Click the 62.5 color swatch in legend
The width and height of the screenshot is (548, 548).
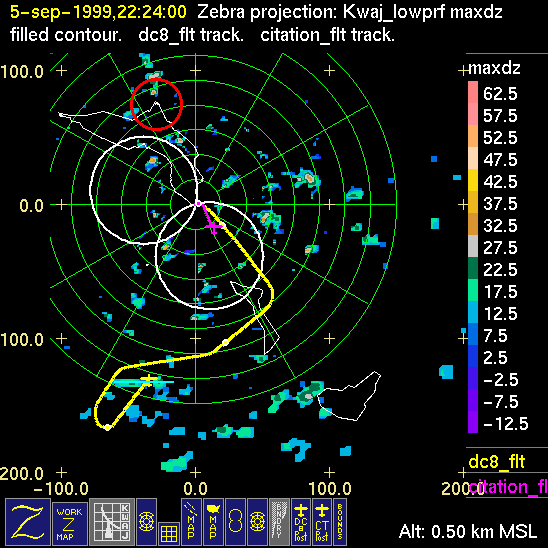pyautogui.click(x=473, y=92)
